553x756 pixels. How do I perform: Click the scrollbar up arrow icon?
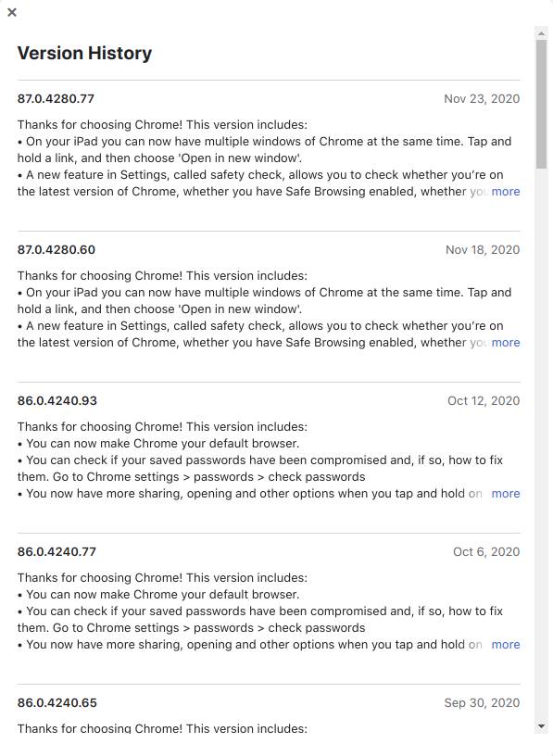(x=542, y=33)
